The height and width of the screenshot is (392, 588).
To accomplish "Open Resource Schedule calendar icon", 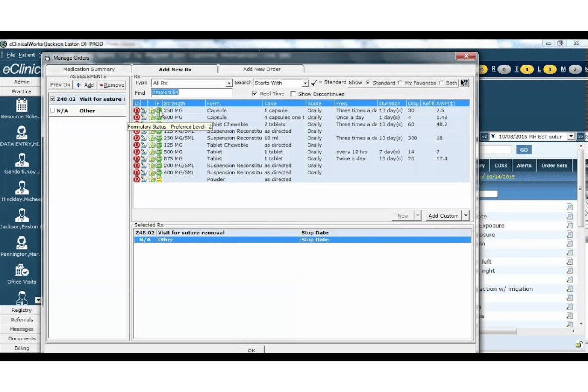I will [21, 105].
